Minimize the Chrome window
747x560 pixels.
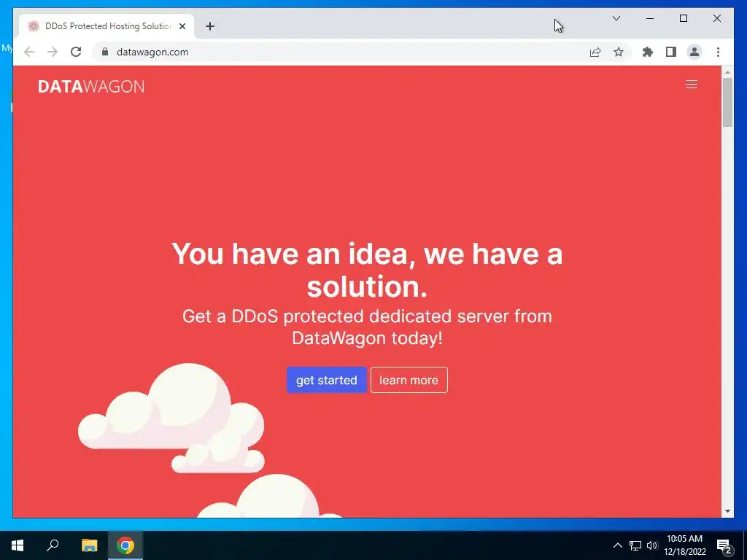click(x=650, y=18)
